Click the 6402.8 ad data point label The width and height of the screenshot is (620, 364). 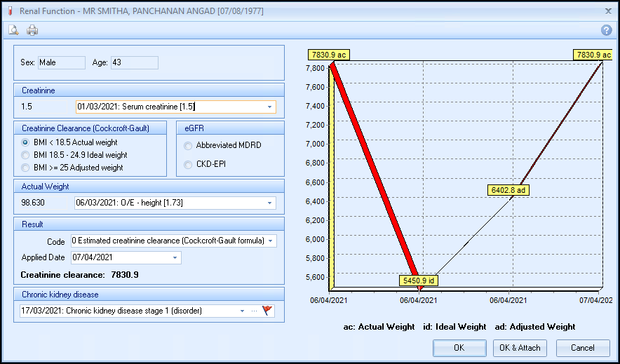pyautogui.click(x=509, y=189)
